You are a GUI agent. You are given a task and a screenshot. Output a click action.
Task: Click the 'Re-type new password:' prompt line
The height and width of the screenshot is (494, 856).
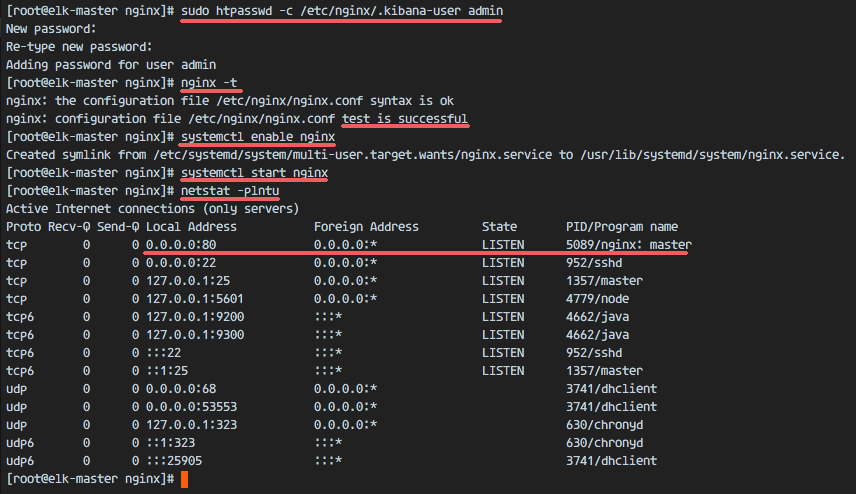[79, 47]
